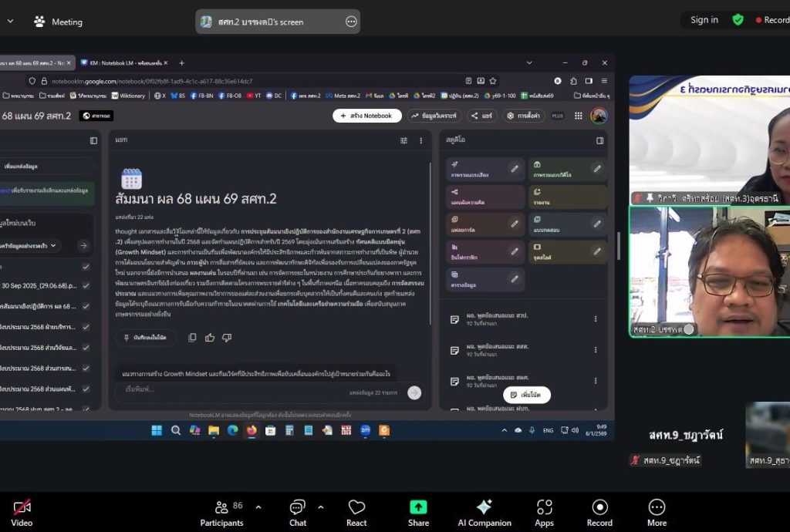Open the Participants panel in Zoom
The height and width of the screenshot is (532, 790).
[x=221, y=513]
